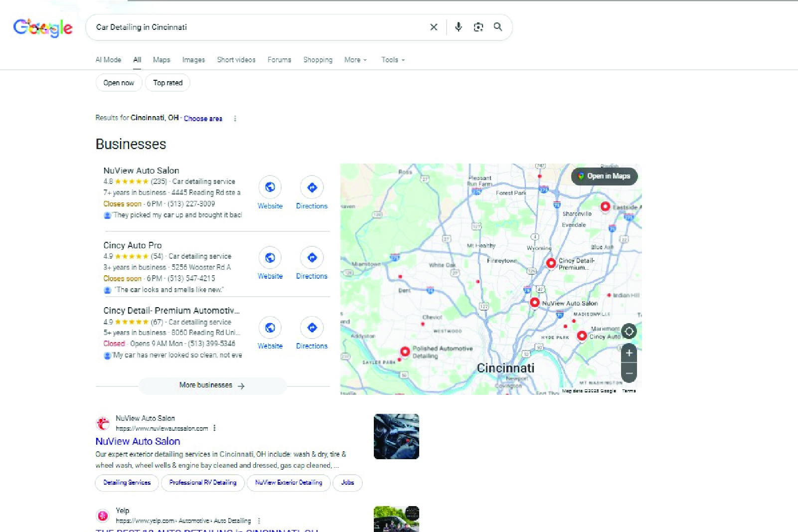
Task: Toggle the Open now filter
Action: click(x=119, y=83)
